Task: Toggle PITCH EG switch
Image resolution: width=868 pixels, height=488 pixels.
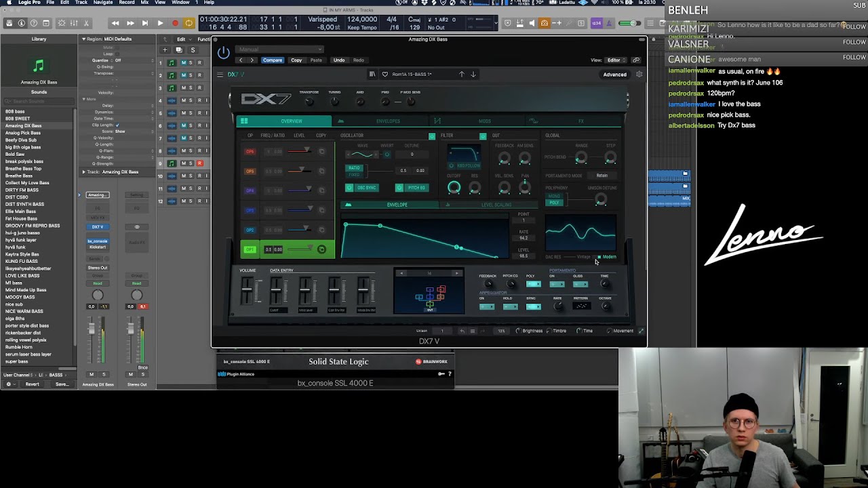Action: tap(412, 188)
